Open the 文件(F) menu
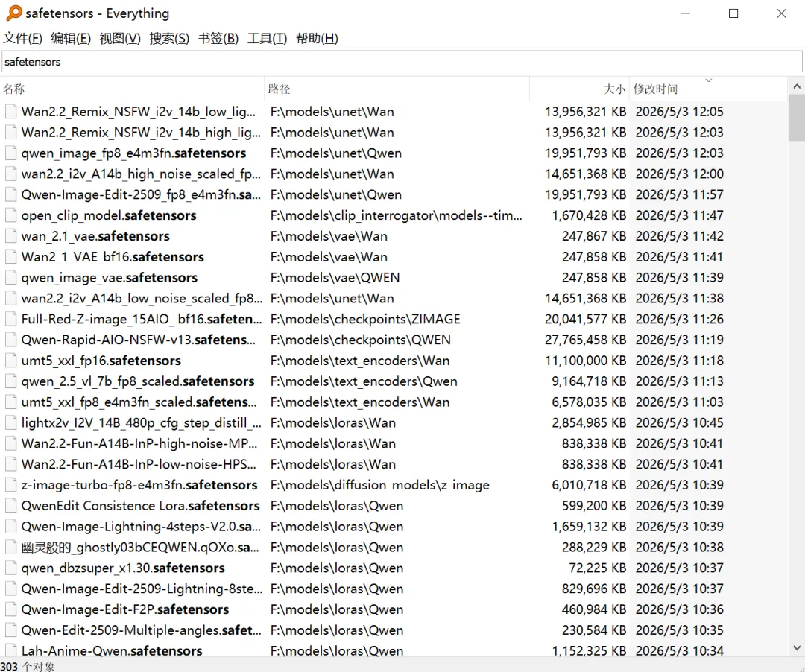This screenshot has width=805, height=672. coord(22,39)
